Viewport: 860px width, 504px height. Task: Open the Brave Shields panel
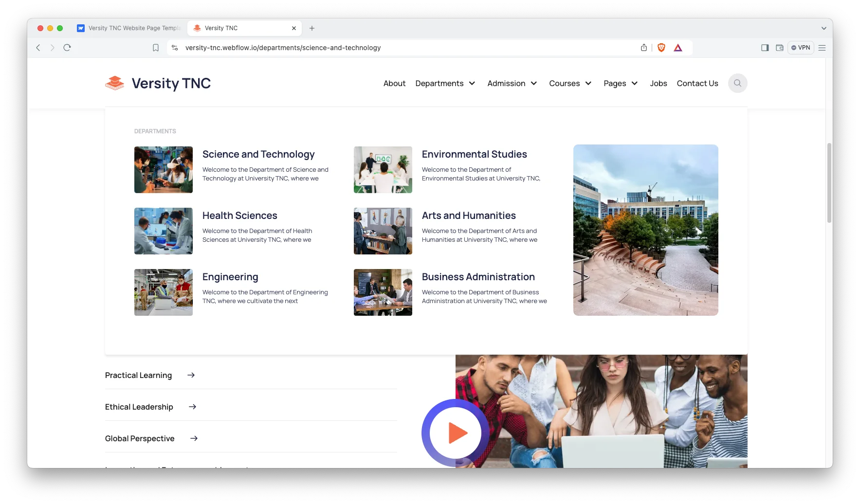[661, 48]
